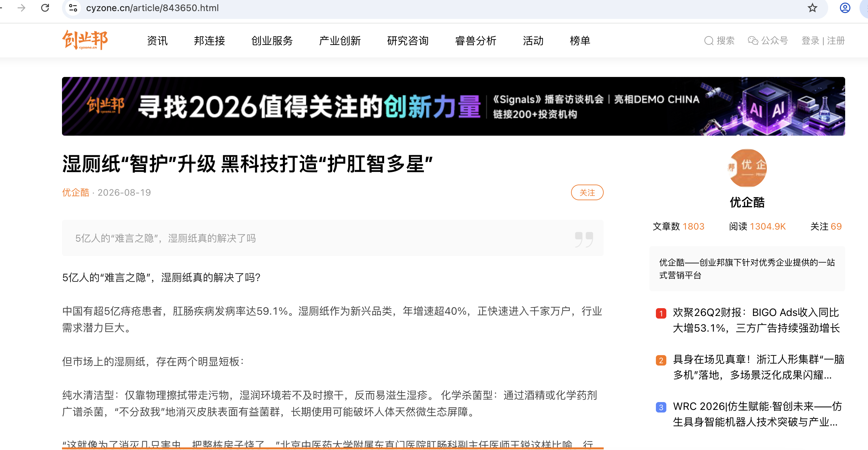868x450 pixels.
Task: Open the 榜单 navigation item
Action: pyautogui.click(x=580, y=41)
